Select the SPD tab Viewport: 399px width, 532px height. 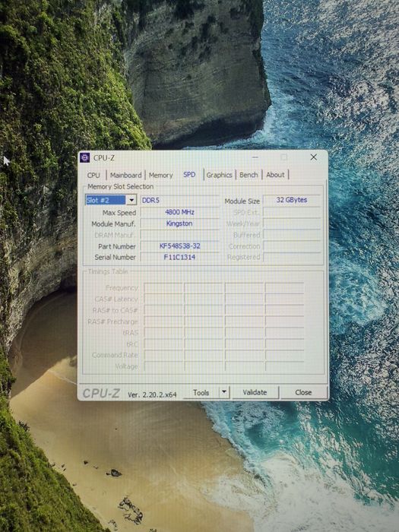189,174
